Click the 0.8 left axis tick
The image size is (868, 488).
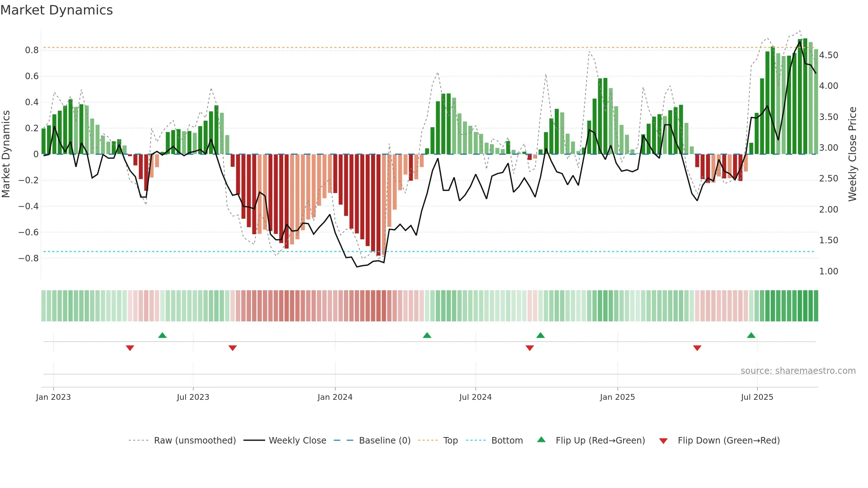(x=32, y=50)
